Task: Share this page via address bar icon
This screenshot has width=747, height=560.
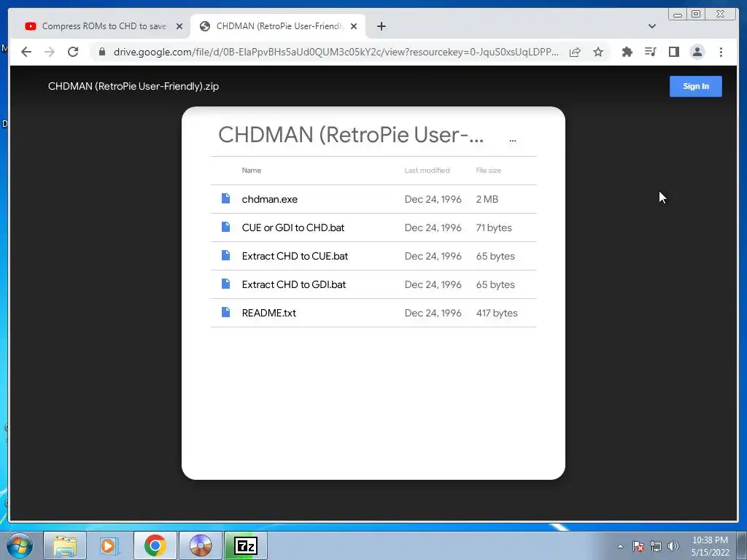Action: (575, 52)
